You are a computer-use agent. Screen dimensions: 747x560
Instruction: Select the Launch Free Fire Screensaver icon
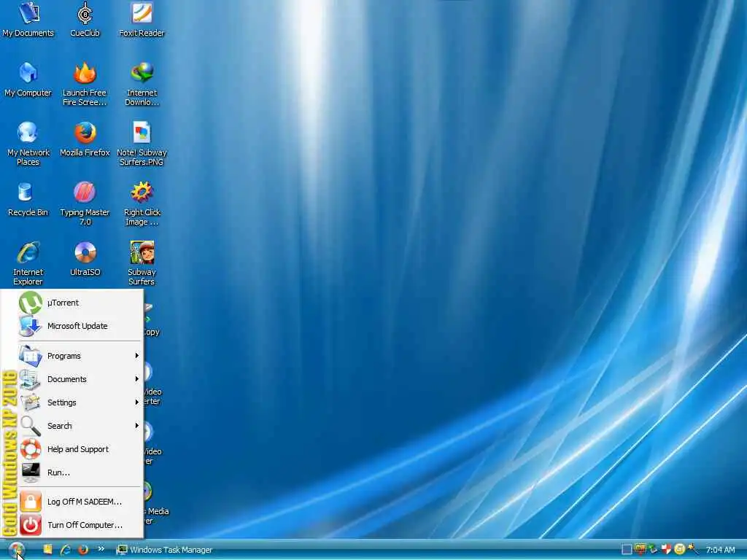click(85, 85)
